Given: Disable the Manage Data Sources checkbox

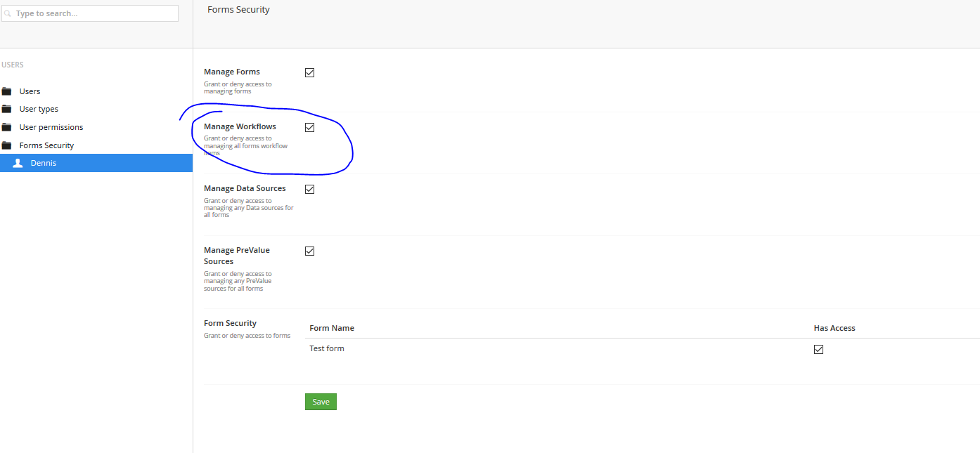Looking at the screenshot, I should pyautogui.click(x=309, y=189).
